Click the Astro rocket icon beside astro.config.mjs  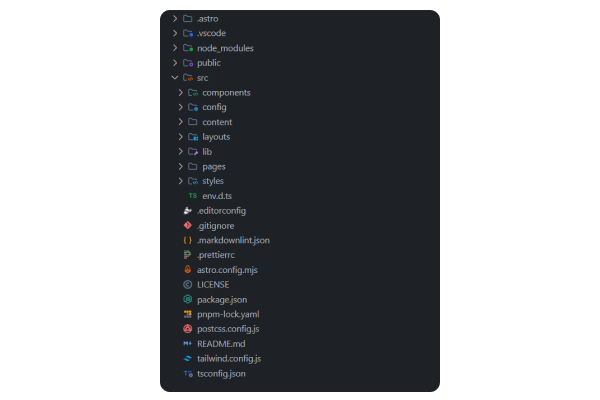pyautogui.click(x=187, y=270)
